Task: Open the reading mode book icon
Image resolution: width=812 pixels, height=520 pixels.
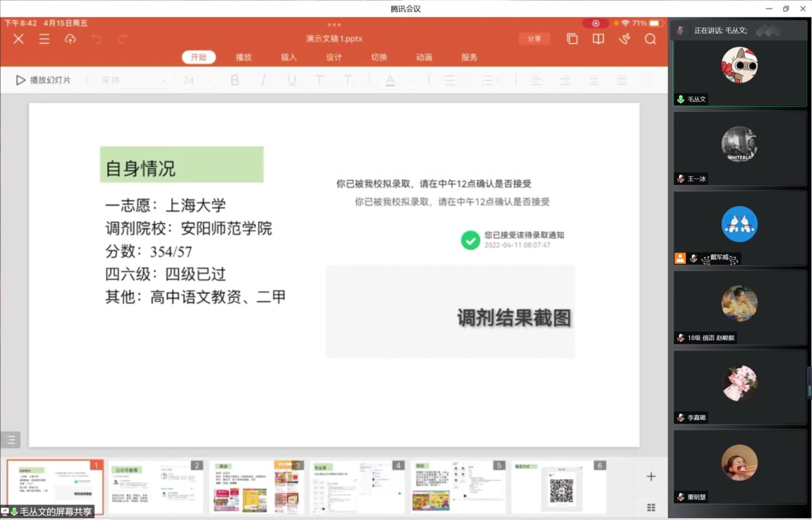Action: (598, 39)
